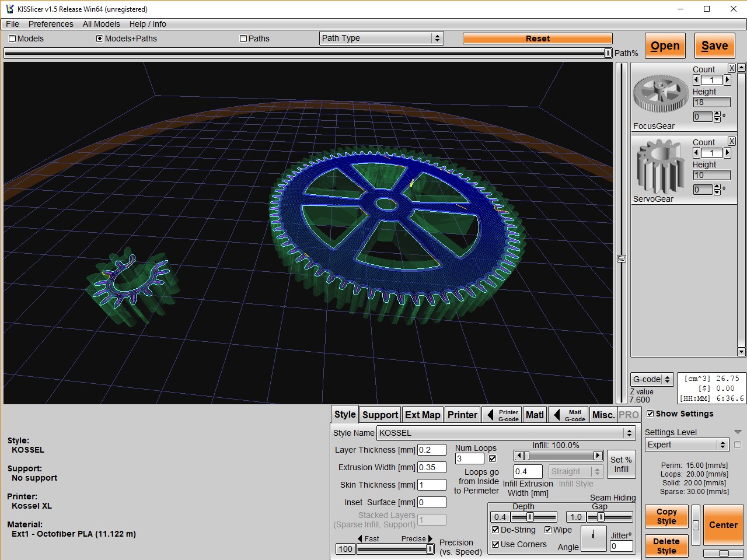Click the Infill scrollbar right arrow
Viewport: 747px width, 560px height.
[x=598, y=456]
